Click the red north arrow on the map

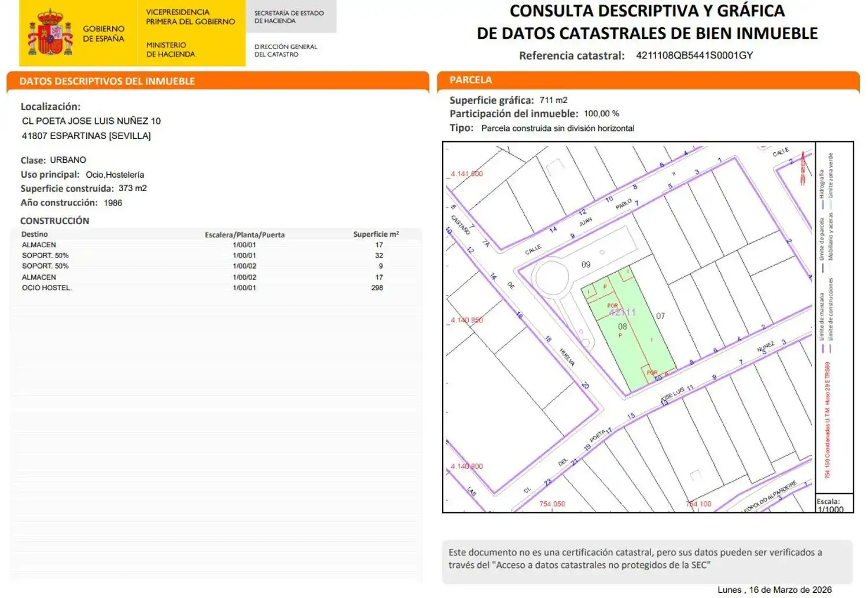point(803,168)
